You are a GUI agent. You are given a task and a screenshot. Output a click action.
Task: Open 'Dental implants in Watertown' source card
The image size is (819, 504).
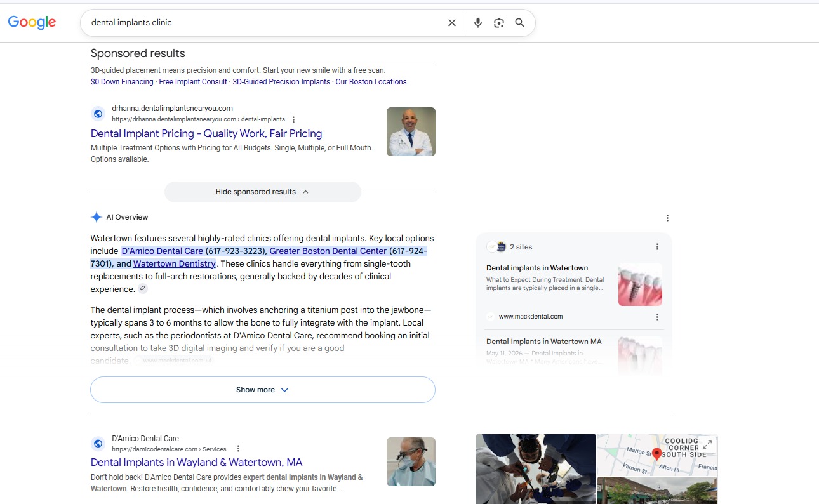pyautogui.click(x=537, y=268)
